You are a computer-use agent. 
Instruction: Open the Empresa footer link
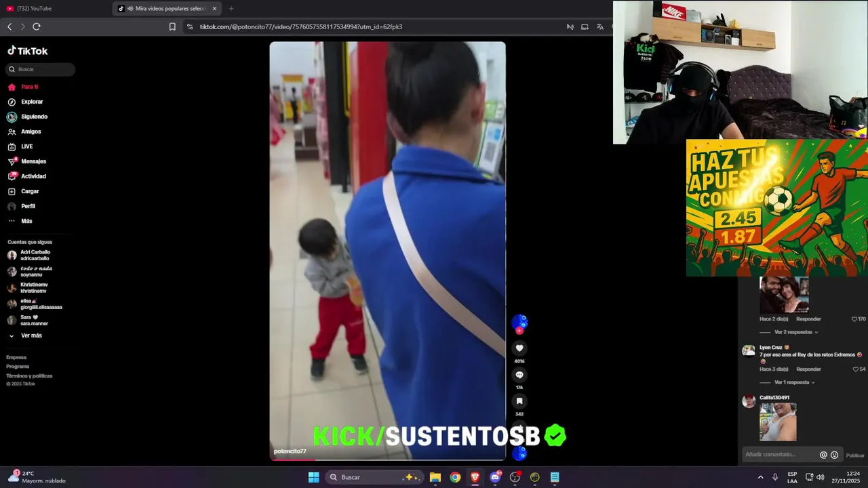pos(16,357)
